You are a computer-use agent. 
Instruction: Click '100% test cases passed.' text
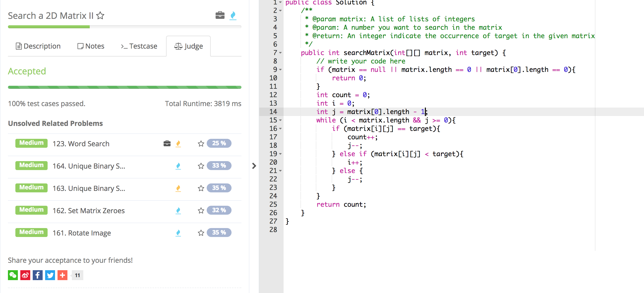(x=47, y=104)
